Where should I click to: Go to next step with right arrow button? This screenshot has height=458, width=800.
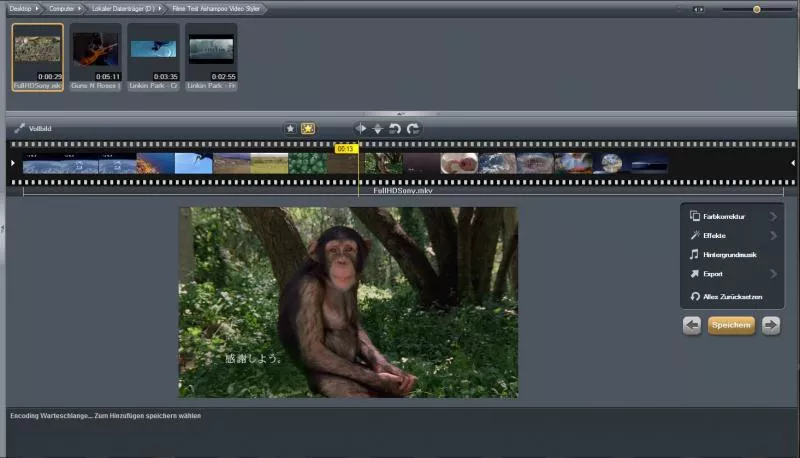pos(771,325)
